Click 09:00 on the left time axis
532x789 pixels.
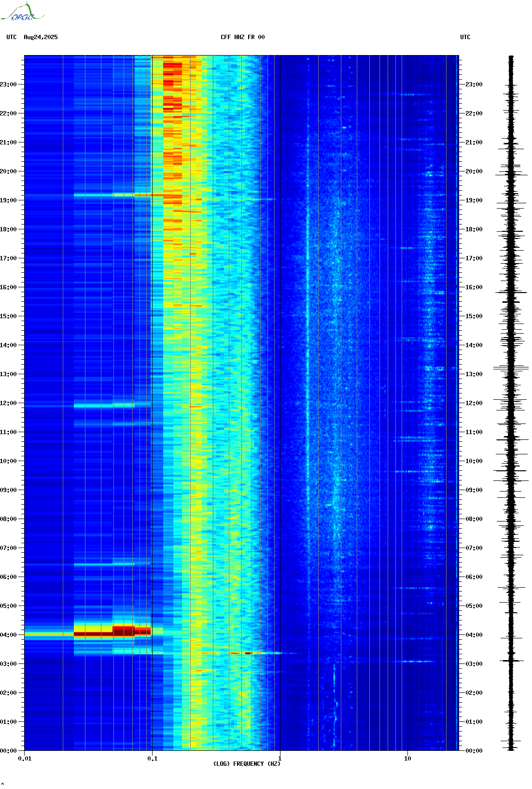click(x=8, y=490)
